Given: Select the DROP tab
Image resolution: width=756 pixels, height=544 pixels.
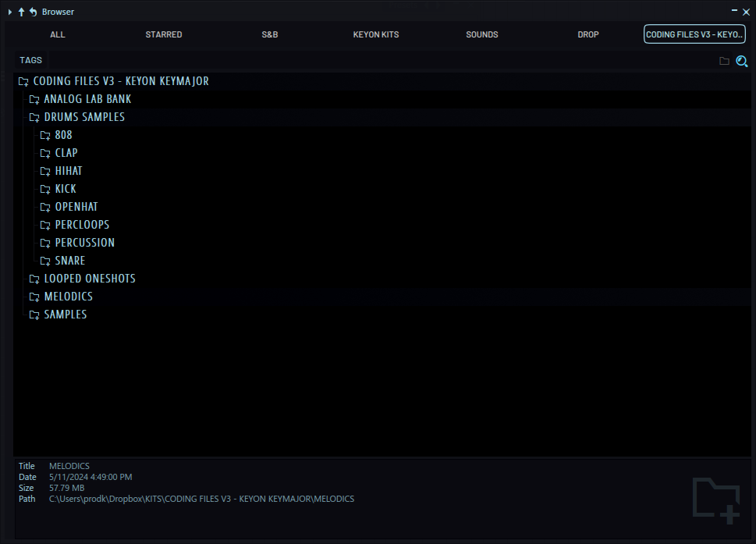Looking at the screenshot, I should [x=588, y=34].
